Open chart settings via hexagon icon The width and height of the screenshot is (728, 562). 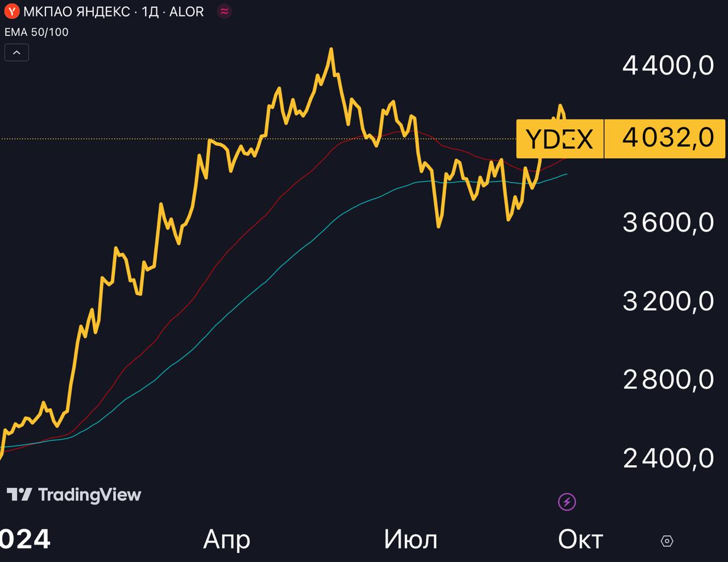(x=667, y=541)
